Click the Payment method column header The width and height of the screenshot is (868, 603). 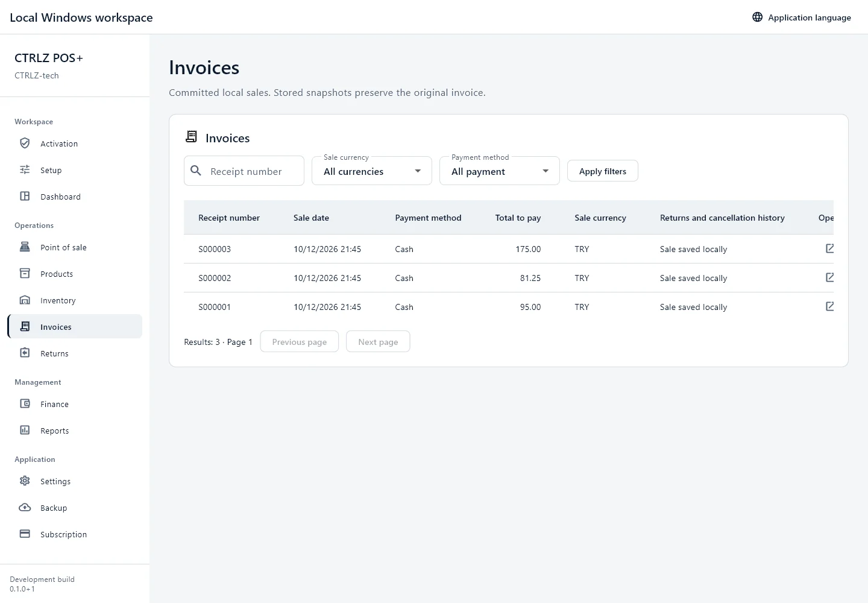point(428,218)
